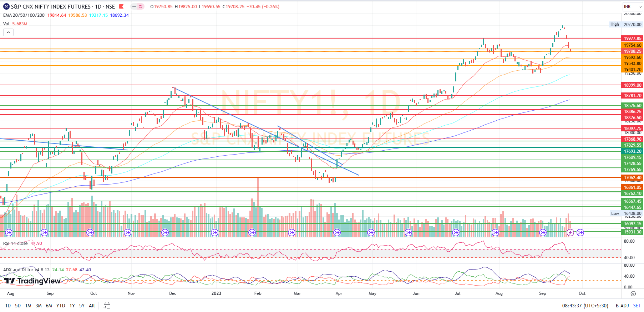Image resolution: width=644 pixels, height=312 pixels.
Task: Click rollover marker above 2023 label
Action: pos(214,233)
